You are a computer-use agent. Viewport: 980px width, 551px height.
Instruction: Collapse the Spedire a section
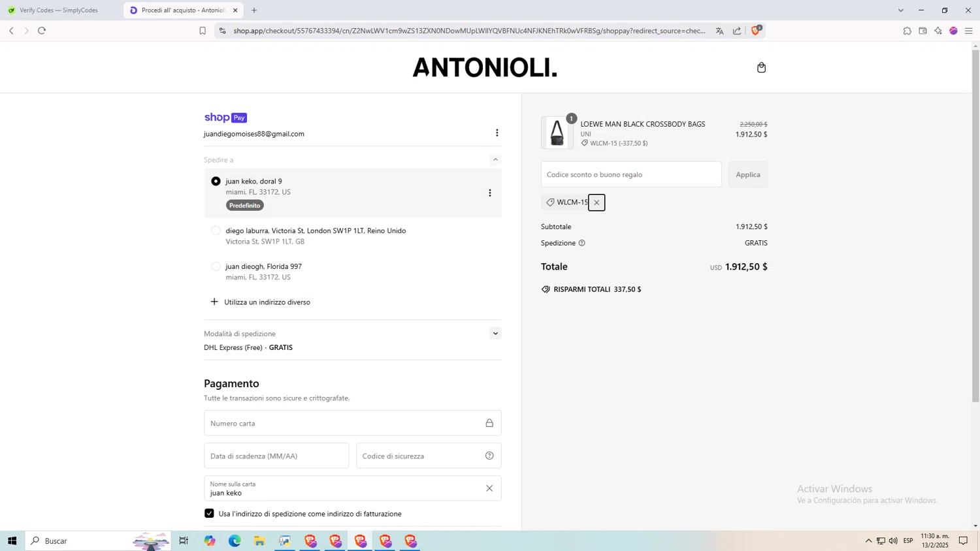point(495,159)
